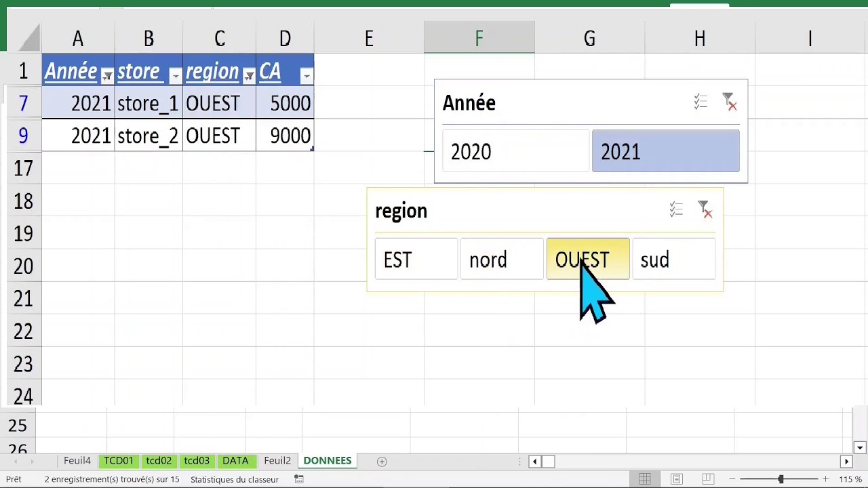This screenshot has width=868, height=488.
Task: Click the macro recording status bar icon
Action: pos(299,479)
